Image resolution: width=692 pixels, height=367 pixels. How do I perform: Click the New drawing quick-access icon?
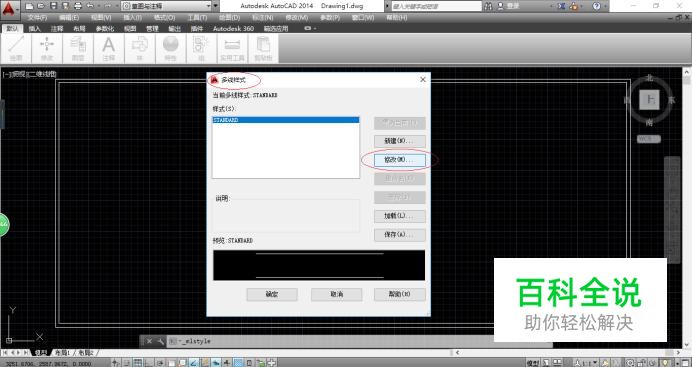point(29,6)
